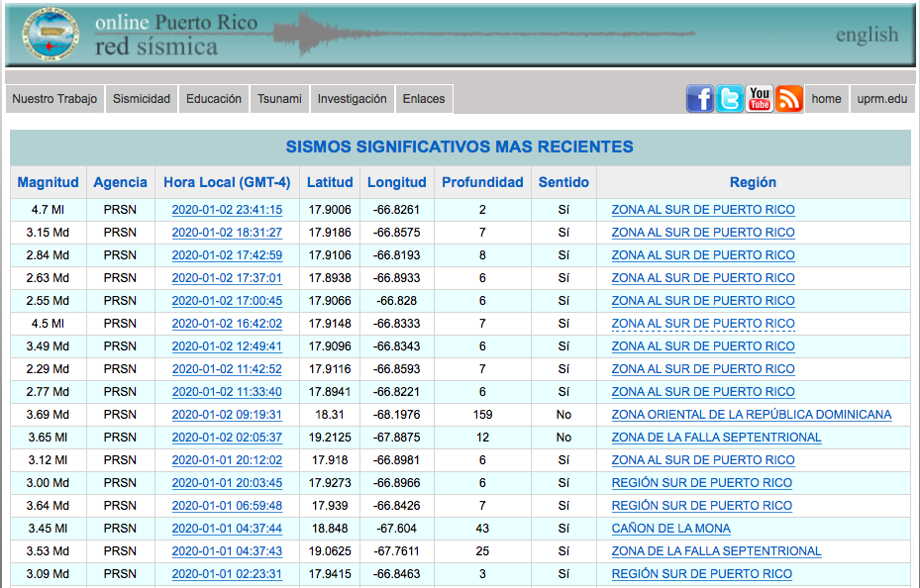Screen dimensions: 920x588
Task: Open the Enlaces menu
Action: pos(424,99)
